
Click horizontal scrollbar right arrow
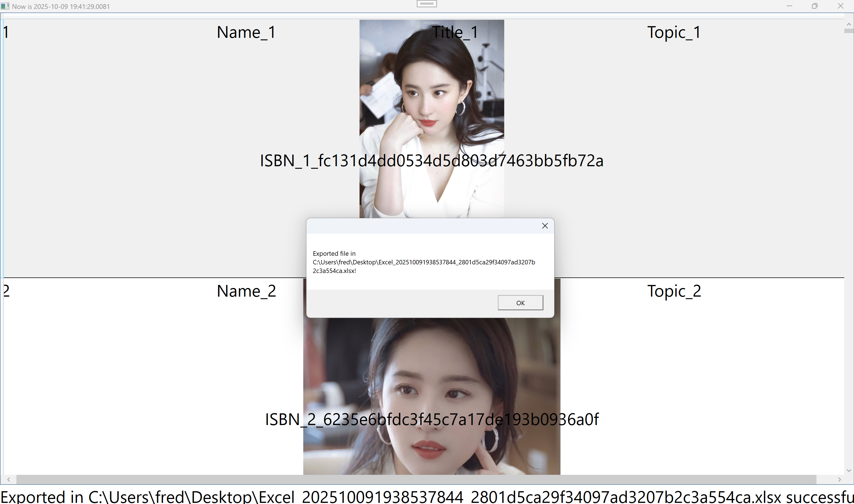click(839, 480)
